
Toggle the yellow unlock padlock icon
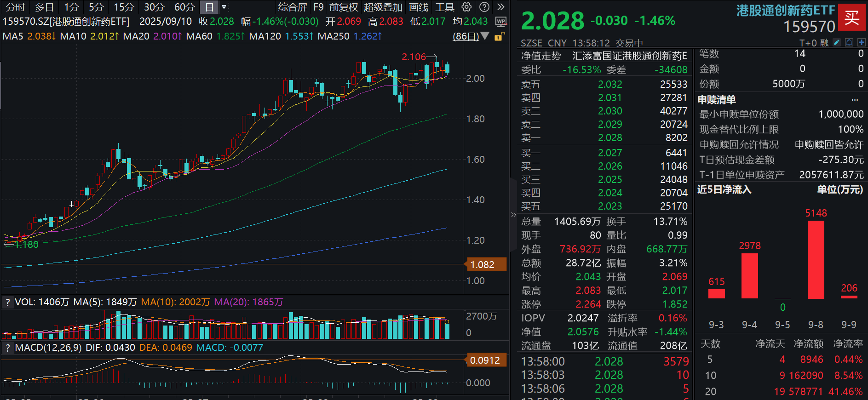pos(499,36)
